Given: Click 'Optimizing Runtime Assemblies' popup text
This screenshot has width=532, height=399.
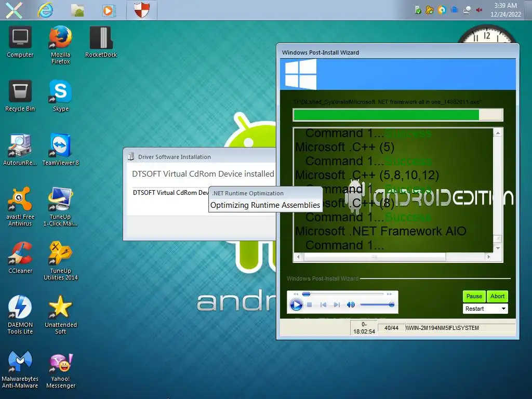Looking at the screenshot, I should (x=265, y=205).
